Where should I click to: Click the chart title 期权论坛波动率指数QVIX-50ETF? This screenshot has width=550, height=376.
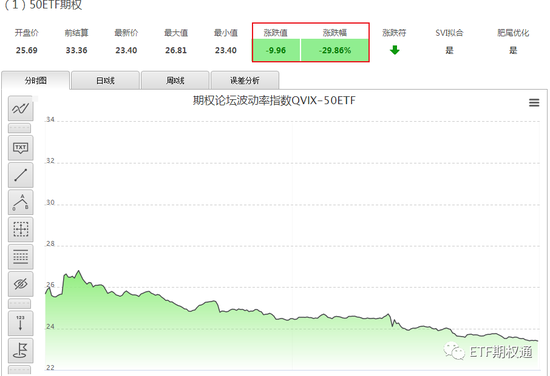click(274, 101)
